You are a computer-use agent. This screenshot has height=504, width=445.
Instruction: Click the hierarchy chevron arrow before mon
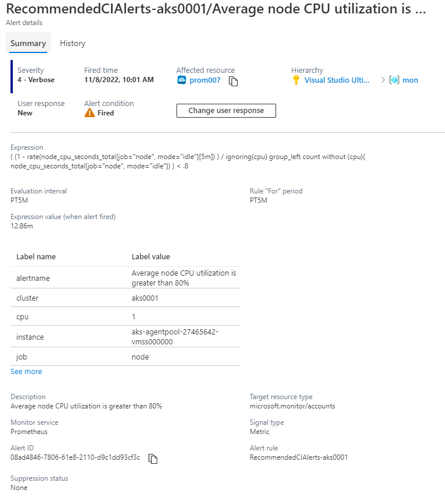coord(383,80)
